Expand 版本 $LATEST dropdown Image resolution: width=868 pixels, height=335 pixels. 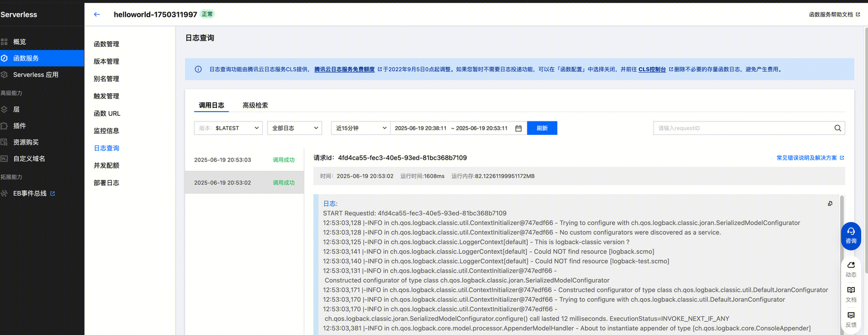coord(229,128)
